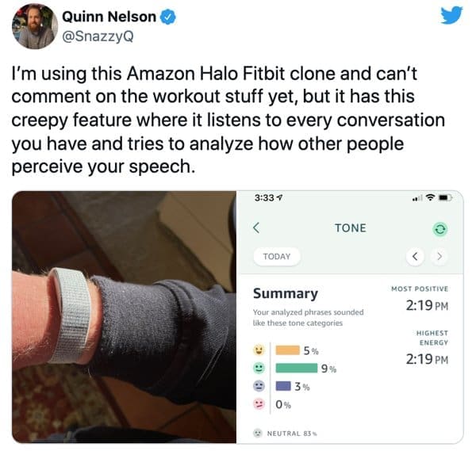Tap the blue sad face emoji

pyautogui.click(x=259, y=386)
